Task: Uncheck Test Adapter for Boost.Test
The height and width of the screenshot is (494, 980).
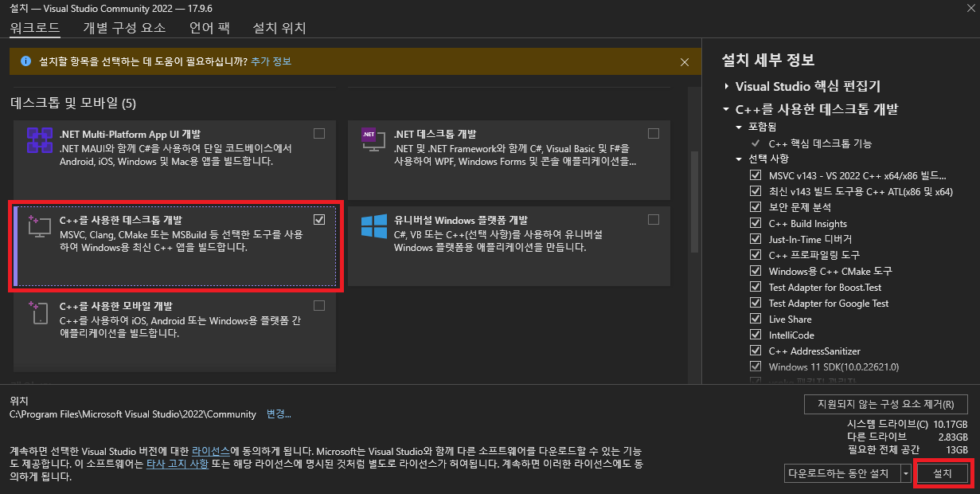Action: click(755, 287)
